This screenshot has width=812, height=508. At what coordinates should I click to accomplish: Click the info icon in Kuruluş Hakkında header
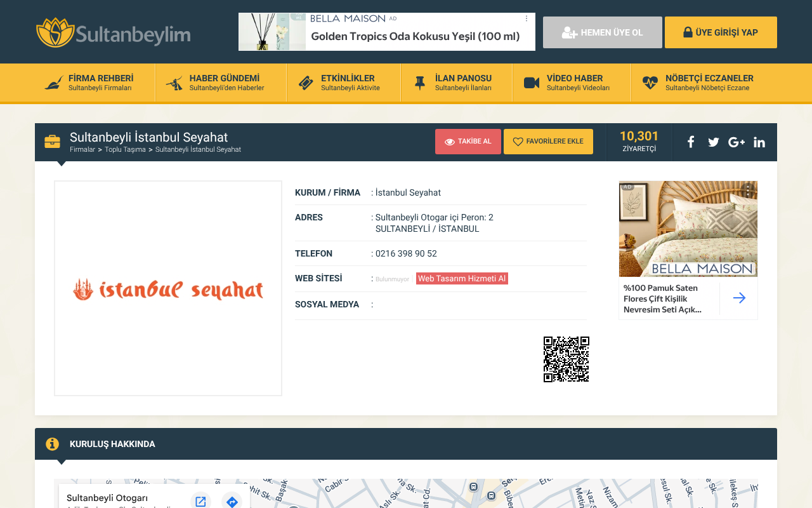[52, 444]
